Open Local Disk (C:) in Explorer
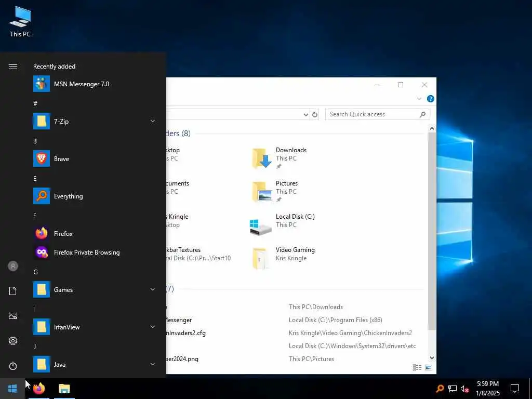The image size is (532, 399). click(282, 224)
